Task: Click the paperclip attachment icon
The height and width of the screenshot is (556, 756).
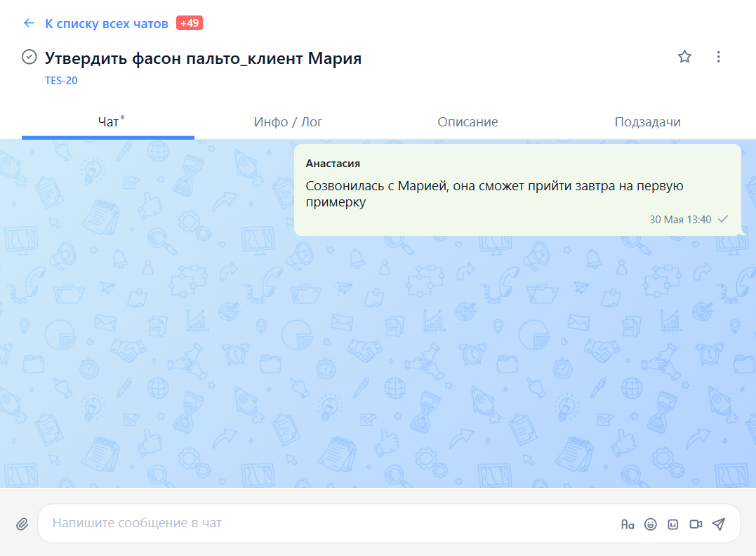Action: [22, 523]
